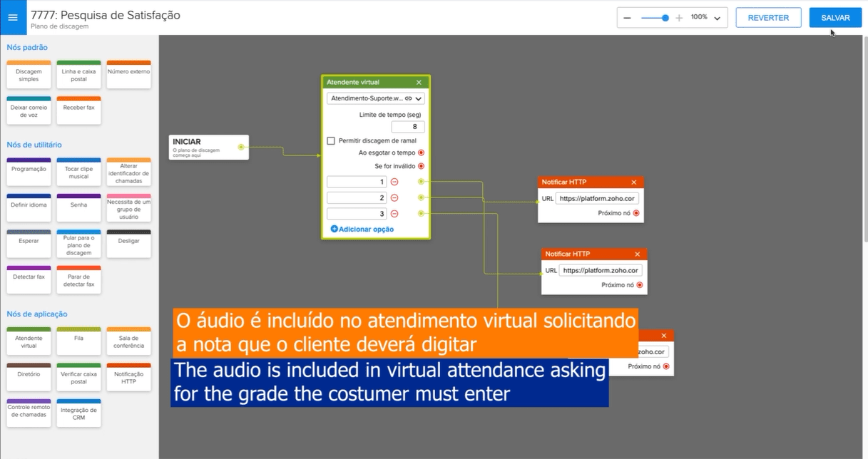Image resolution: width=868 pixels, height=459 pixels.
Task: Remove option 3 with minus icon
Action: (394, 214)
